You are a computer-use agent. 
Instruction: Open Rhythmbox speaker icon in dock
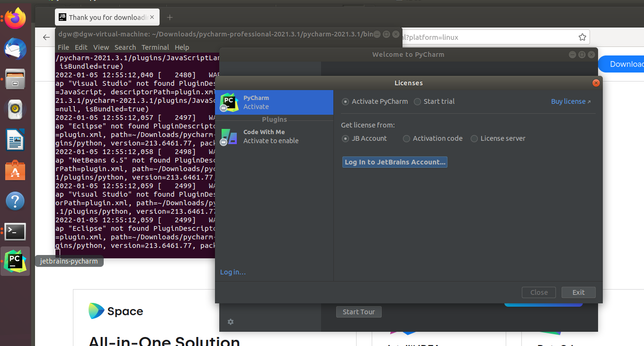(x=15, y=109)
